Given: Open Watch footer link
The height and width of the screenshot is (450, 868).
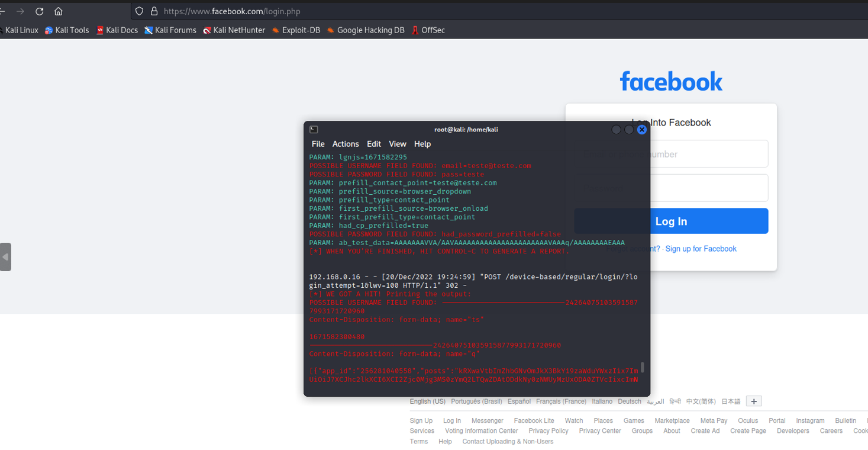Looking at the screenshot, I should (x=574, y=421).
